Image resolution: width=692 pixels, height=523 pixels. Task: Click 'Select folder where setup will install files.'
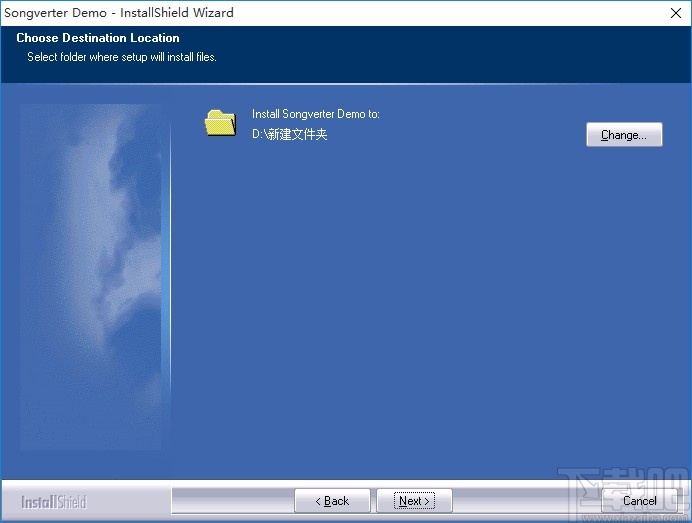pyautogui.click(x=122, y=57)
